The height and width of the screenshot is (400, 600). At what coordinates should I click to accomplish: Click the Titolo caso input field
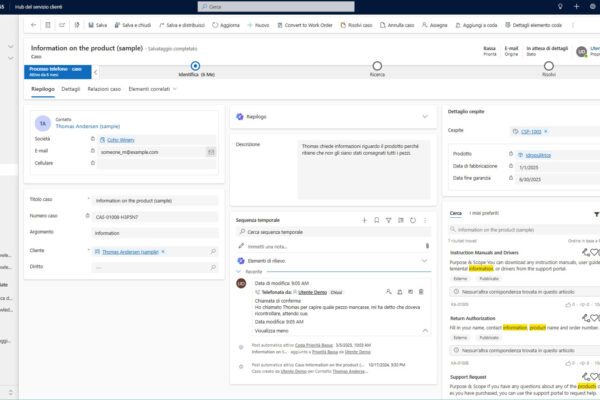click(x=155, y=201)
